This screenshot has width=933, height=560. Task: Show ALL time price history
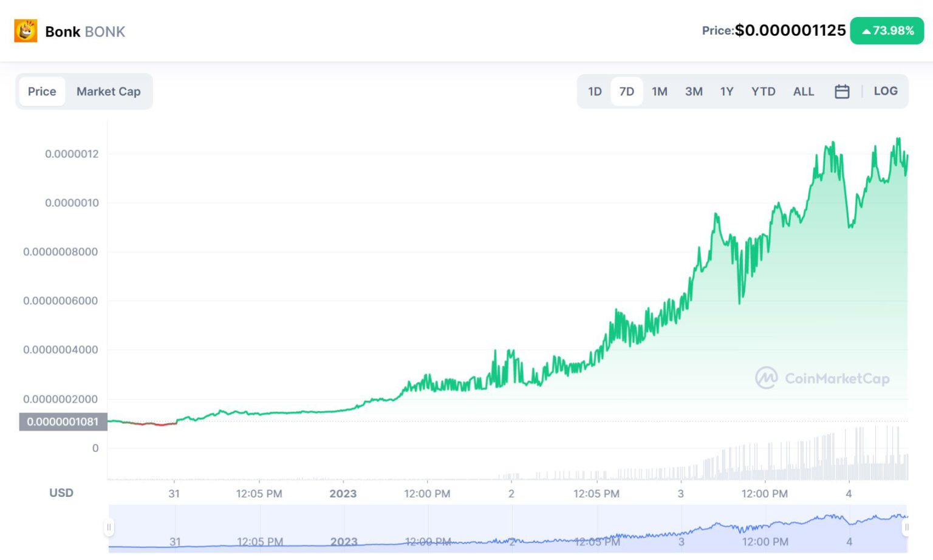803,92
